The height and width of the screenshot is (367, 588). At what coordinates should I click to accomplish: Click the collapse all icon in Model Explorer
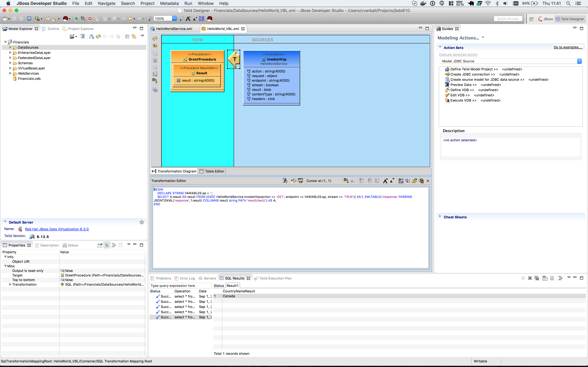coord(127,36)
